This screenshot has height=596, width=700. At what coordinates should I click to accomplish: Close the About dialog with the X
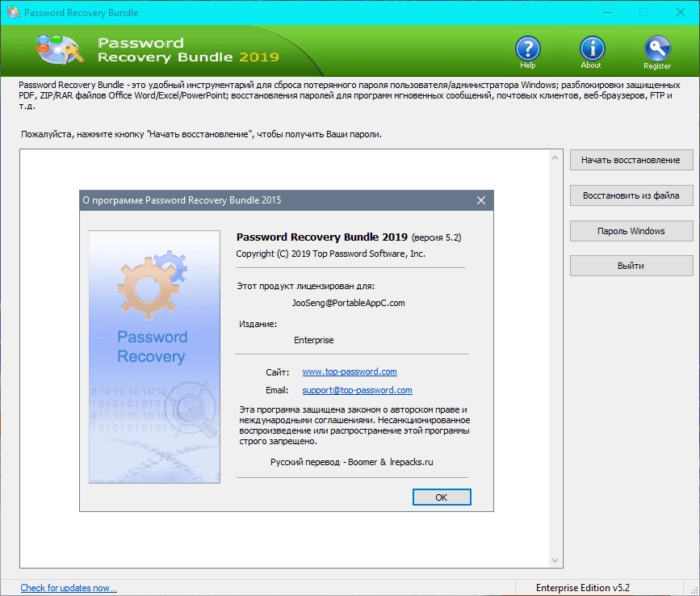point(481,200)
